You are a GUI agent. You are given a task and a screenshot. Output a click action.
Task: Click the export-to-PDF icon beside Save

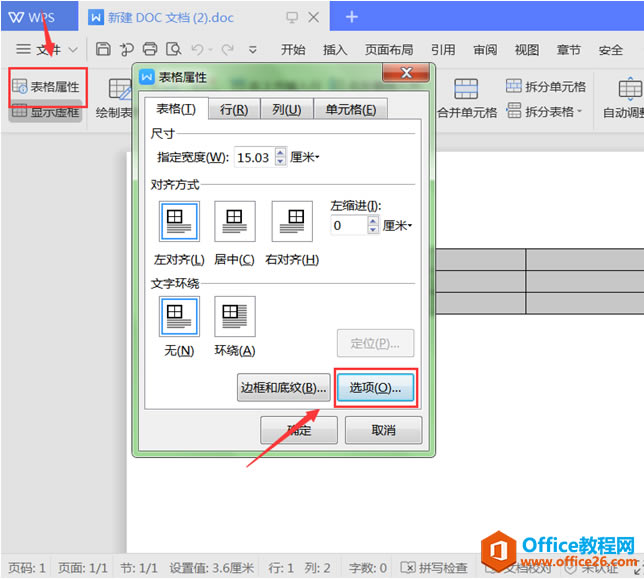coord(126,49)
